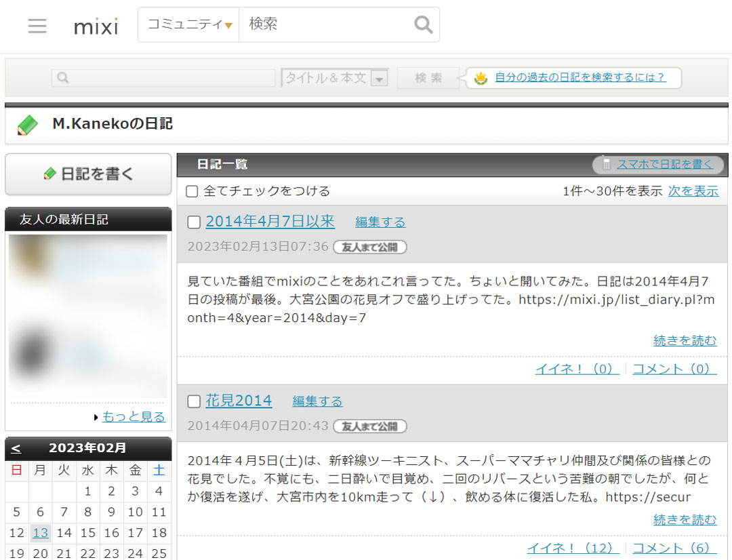Screen dimensions: 732x560
Task: Open the 2014年4月7日以来 diary title
Action: click(270, 222)
